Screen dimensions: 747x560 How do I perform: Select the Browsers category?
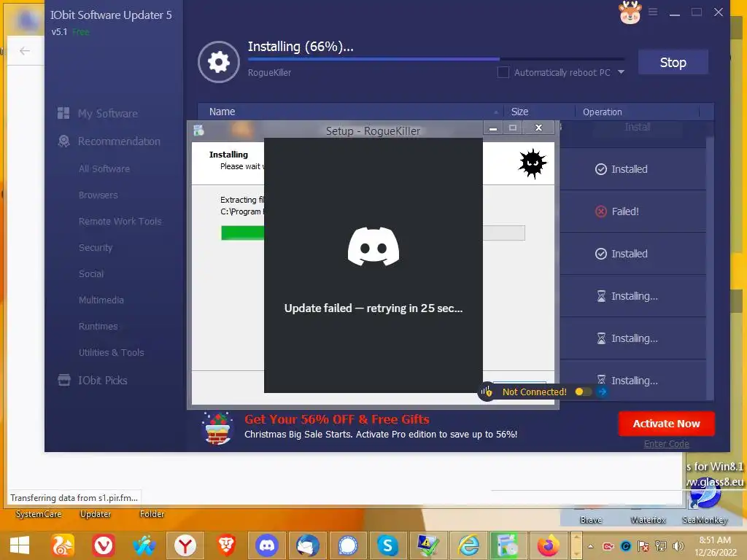coord(98,195)
